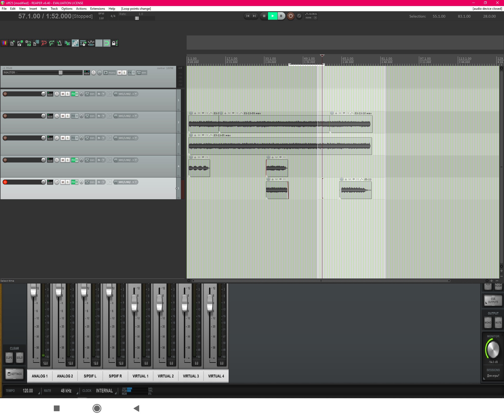Click the locking padlock toolbar icon
The image size is (504, 420).
114,43
